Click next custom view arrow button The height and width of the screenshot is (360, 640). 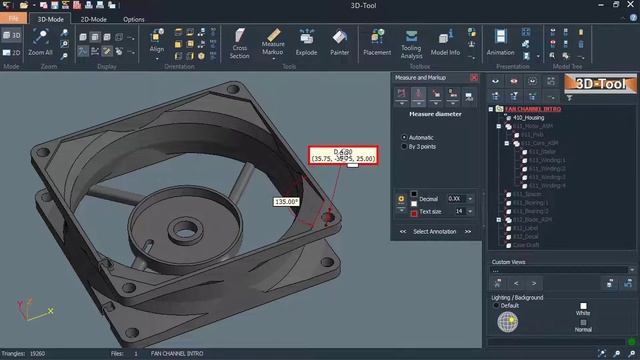pyautogui.click(x=534, y=283)
